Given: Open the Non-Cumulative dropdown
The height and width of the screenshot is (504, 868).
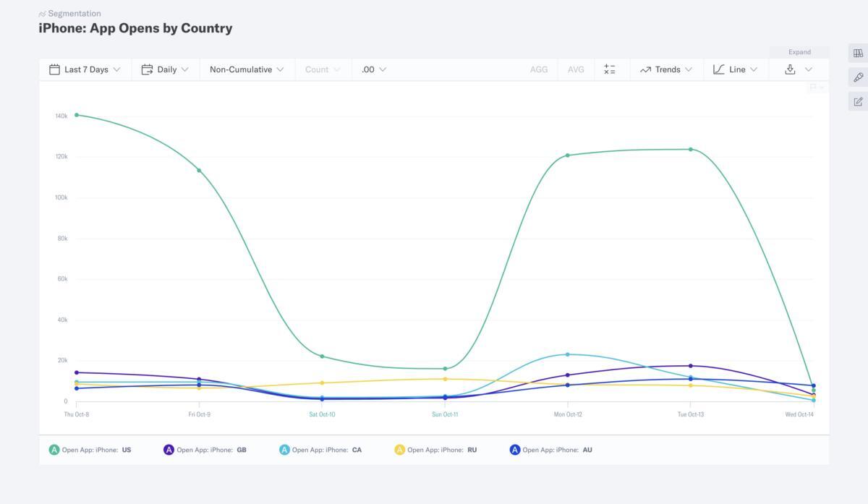Looking at the screenshot, I should click(247, 69).
